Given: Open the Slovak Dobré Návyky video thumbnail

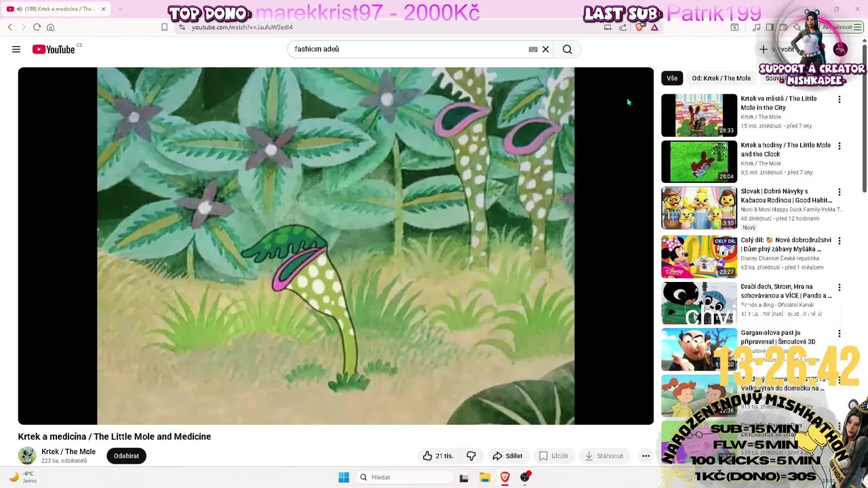Looking at the screenshot, I should pyautogui.click(x=699, y=208).
